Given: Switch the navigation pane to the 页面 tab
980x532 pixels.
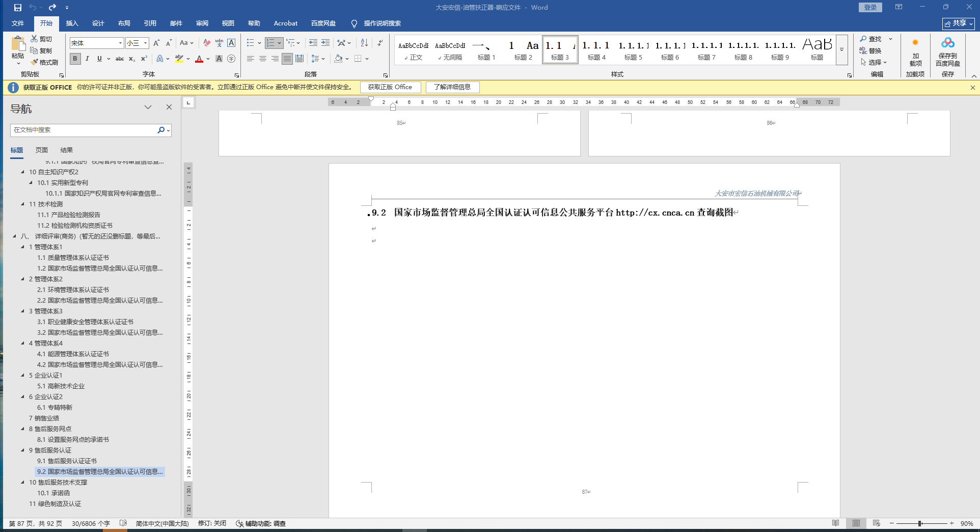Looking at the screenshot, I should (42, 150).
